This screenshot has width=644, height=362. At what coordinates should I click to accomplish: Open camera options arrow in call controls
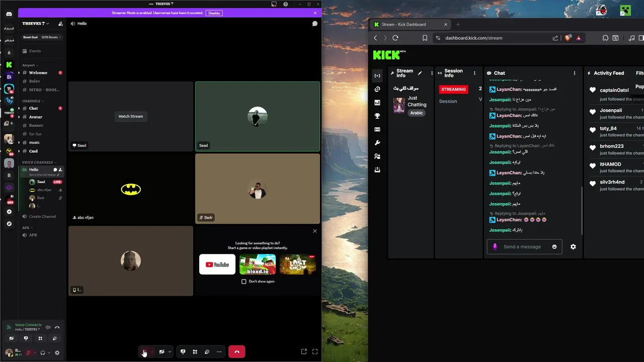click(170, 352)
